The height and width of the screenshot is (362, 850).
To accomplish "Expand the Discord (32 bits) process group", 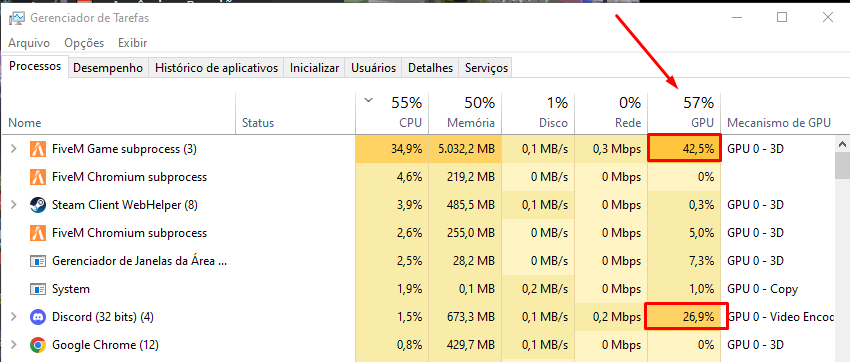I will tap(14, 316).
